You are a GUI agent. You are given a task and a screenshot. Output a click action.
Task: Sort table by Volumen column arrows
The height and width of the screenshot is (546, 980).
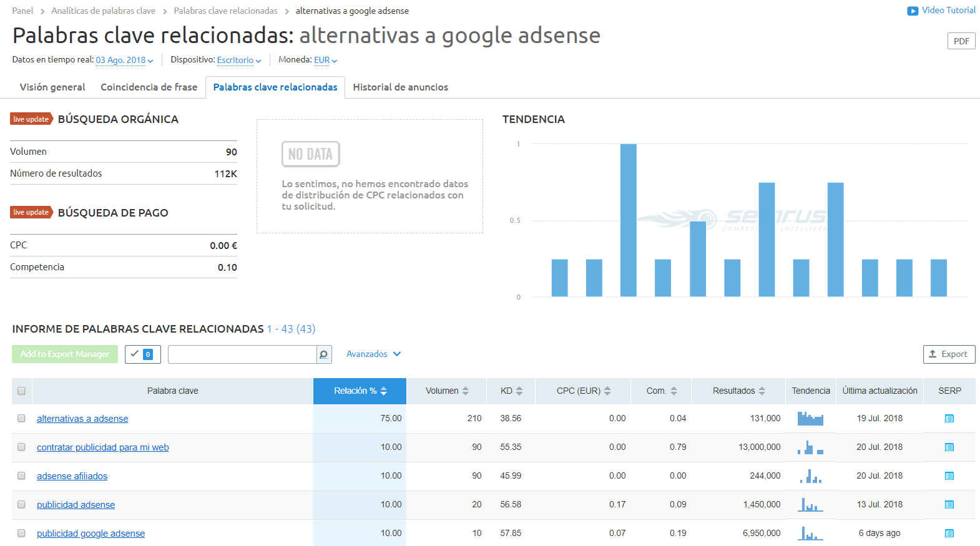click(466, 391)
